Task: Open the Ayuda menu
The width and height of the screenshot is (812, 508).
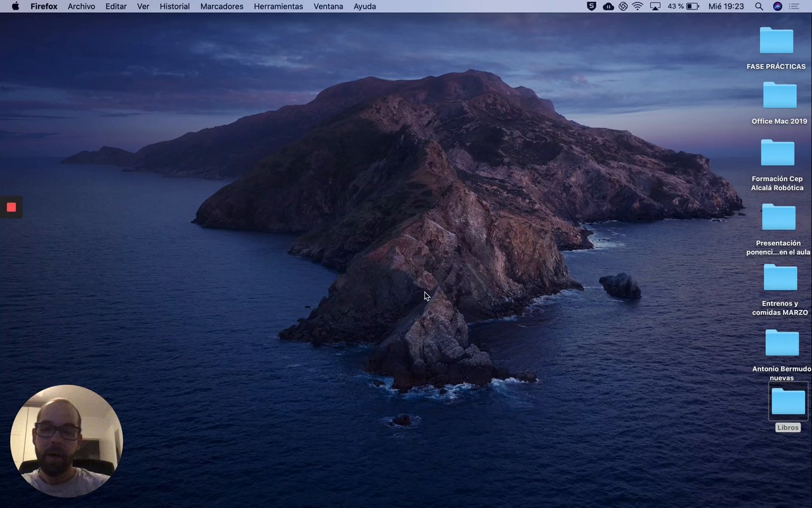Action: 365,6
